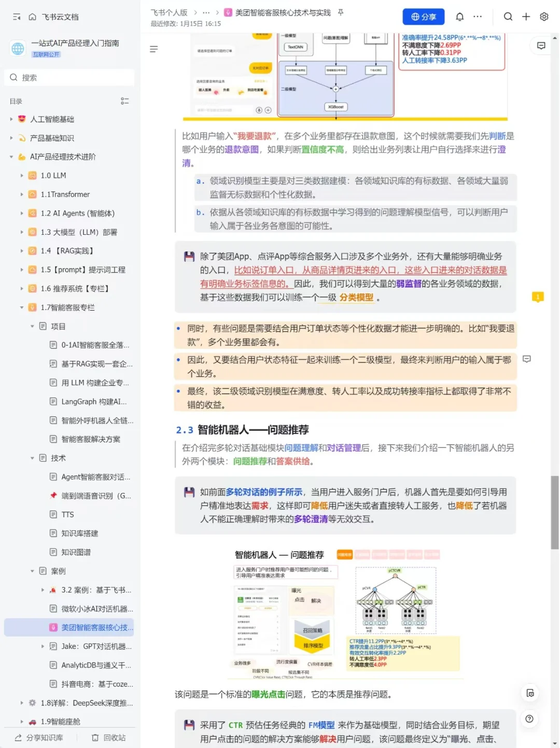Click the search magnifier in top bar

(508, 17)
